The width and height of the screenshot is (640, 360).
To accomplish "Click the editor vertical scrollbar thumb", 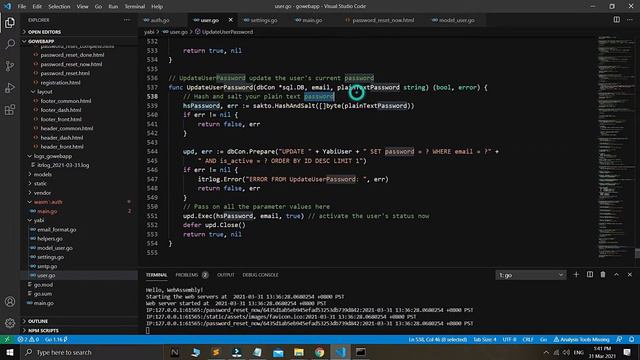I will 637,253.
